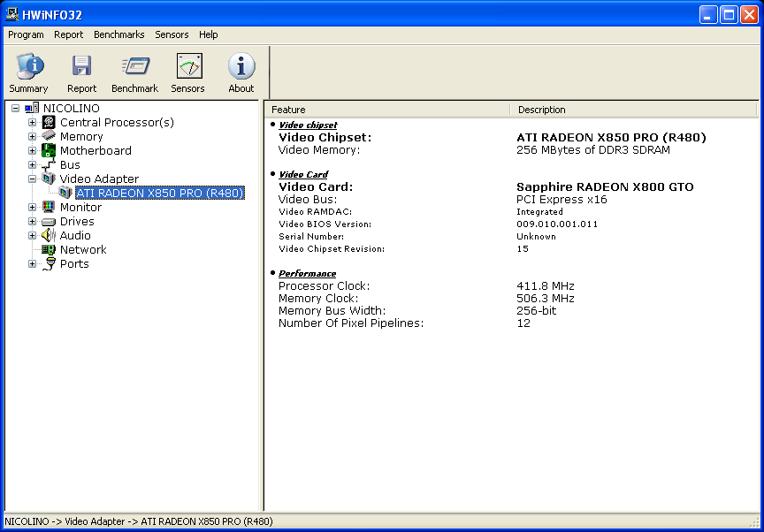
Task: Click the HWiNFO32 title bar icon
Action: 12,15
